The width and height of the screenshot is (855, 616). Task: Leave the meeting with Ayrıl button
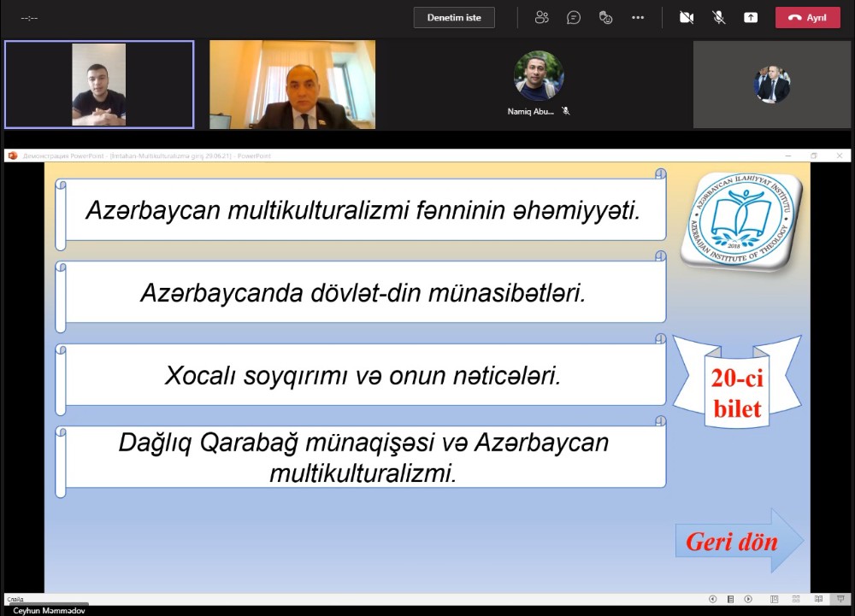click(808, 17)
